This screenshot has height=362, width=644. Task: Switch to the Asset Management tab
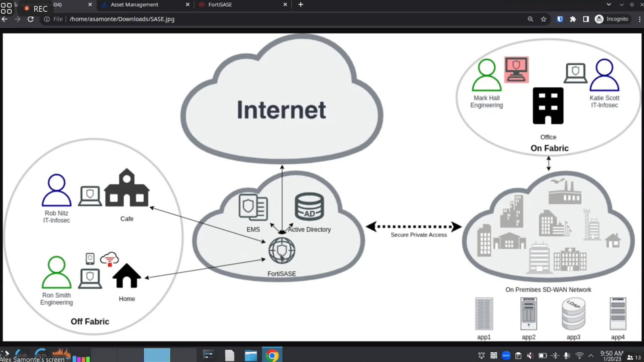134,5
